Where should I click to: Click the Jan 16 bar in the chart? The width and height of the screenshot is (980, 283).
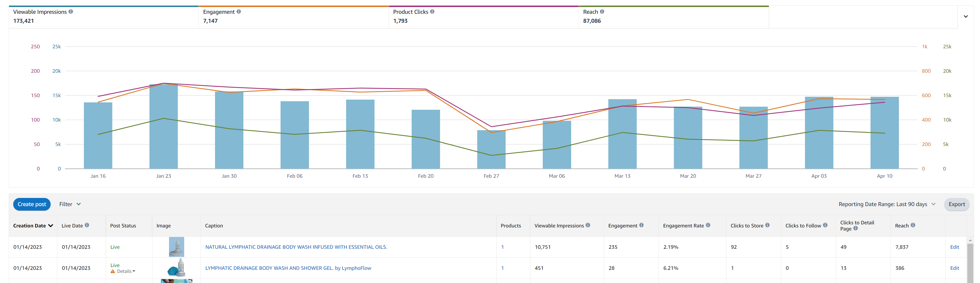[98, 135]
